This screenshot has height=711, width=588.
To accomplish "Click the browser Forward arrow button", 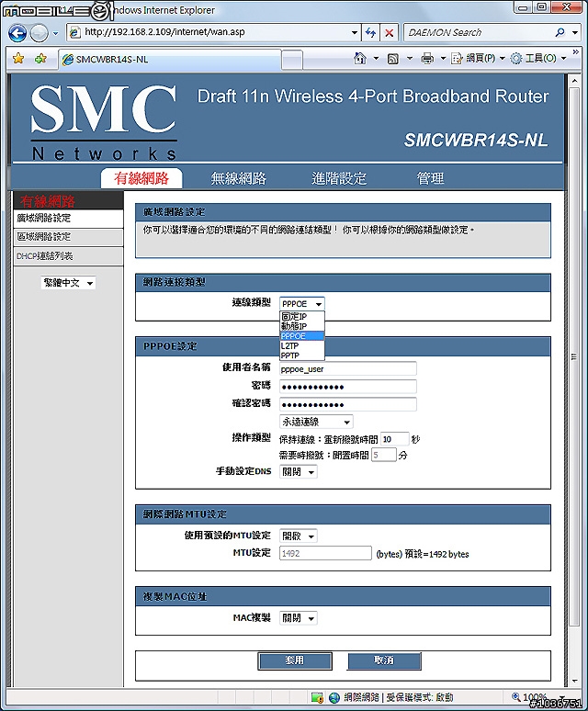I will 39,33.
